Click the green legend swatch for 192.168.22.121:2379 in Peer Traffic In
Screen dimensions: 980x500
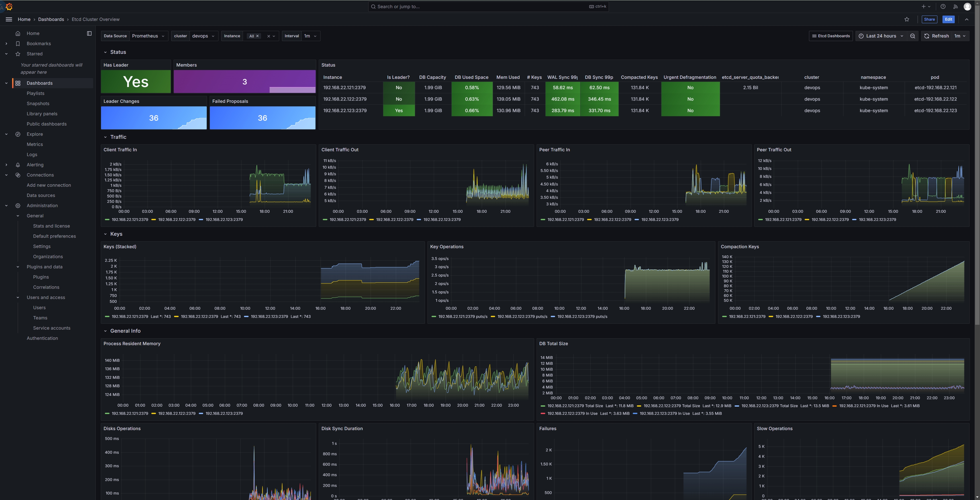coord(543,219)
